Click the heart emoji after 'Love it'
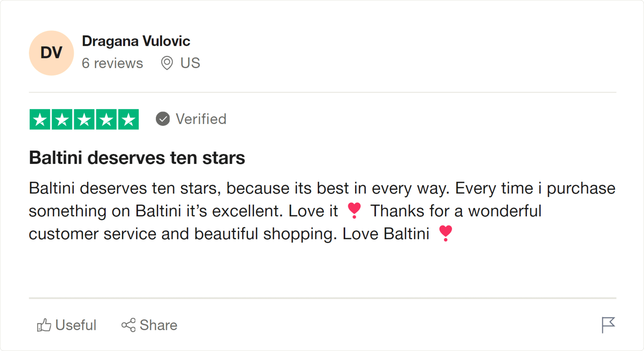644x351 pixels. coord(354,210)
